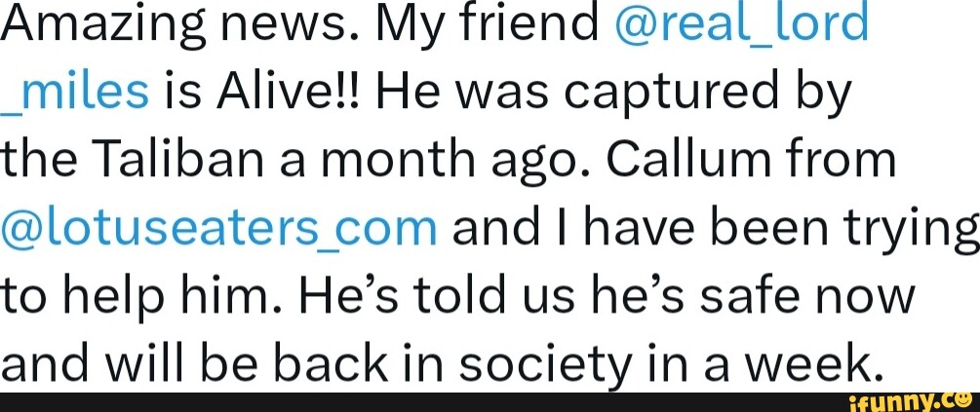Open the @lotuseaters_com mention
Screen dimensions: 980x412
coord(218,228)
